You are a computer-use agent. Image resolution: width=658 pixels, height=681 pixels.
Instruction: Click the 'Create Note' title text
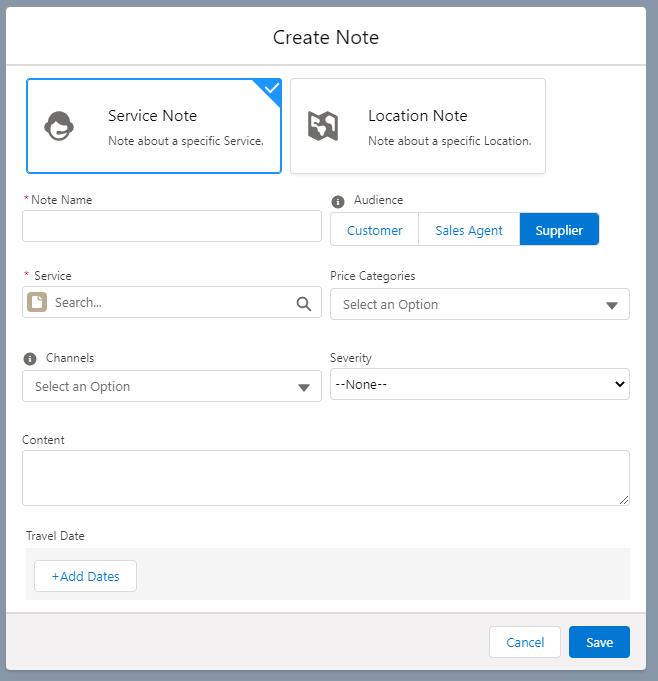(326, 37)
